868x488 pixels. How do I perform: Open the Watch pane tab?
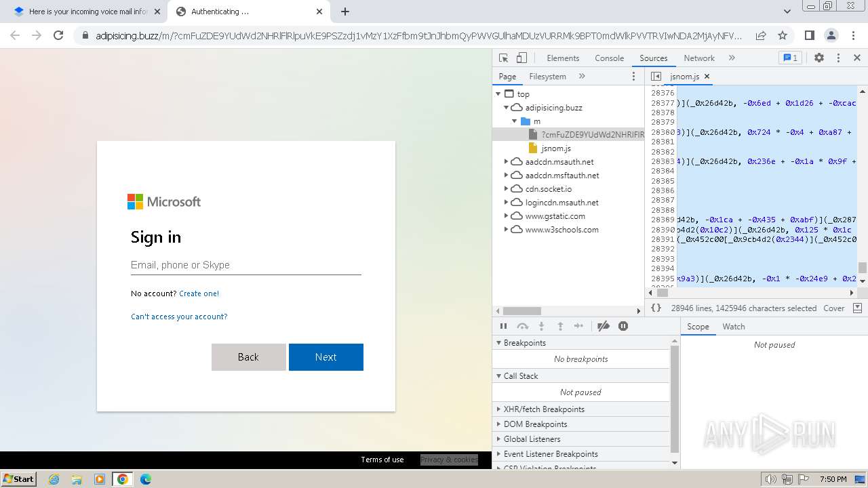click(734, 327)
